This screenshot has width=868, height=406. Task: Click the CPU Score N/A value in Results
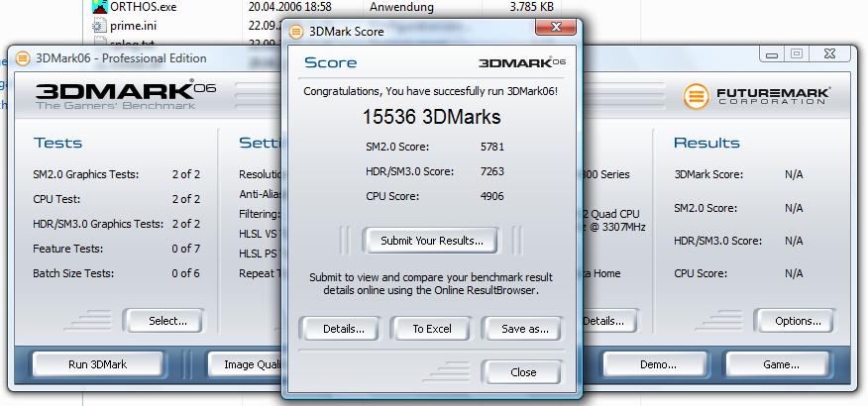[x=794, y=273]
